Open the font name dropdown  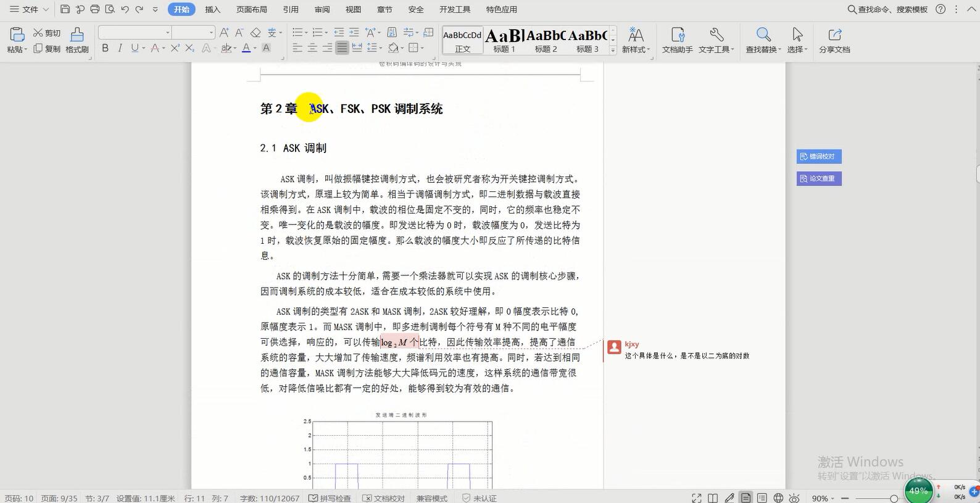pyautogui.click(x=168, y=32)
